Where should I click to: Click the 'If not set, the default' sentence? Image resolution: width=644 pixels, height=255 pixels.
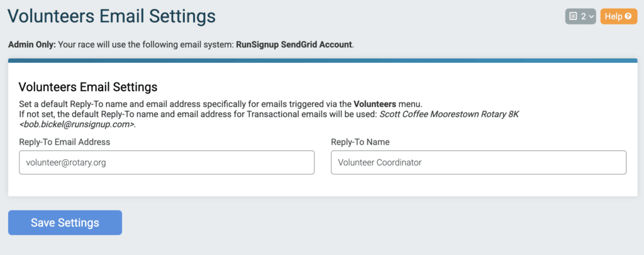269,119
